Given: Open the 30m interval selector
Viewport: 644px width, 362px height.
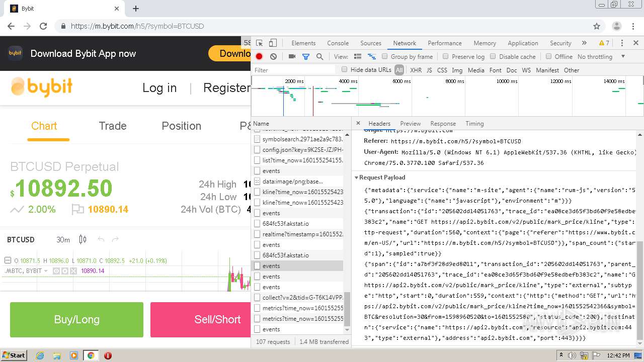Looking at the screenshot, I should pyautogui.click(x=63, y=240).
